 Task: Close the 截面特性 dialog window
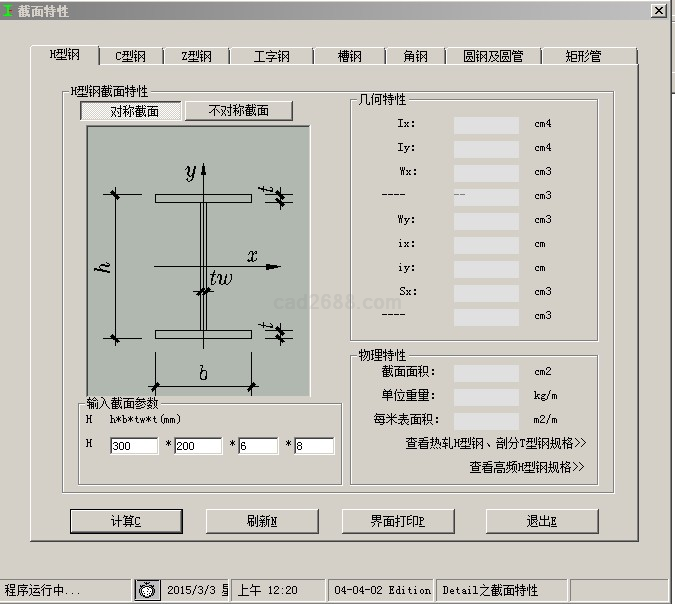click(658, 10)
